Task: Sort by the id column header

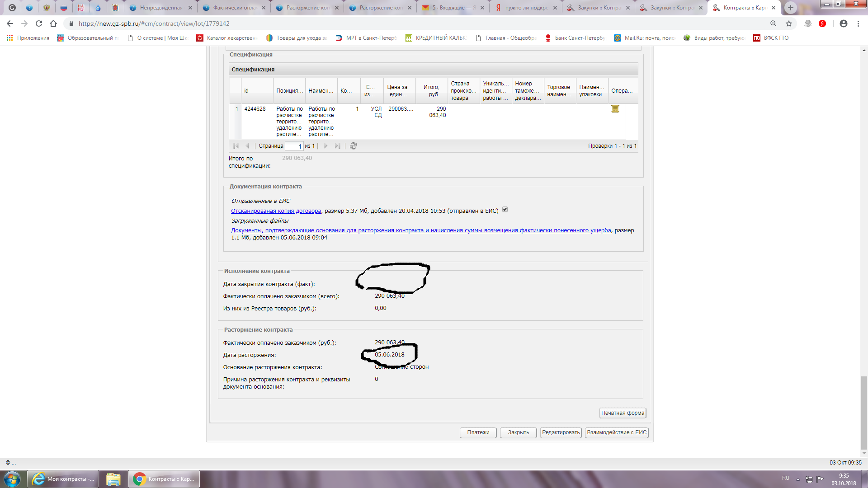Action: [257, 91]
